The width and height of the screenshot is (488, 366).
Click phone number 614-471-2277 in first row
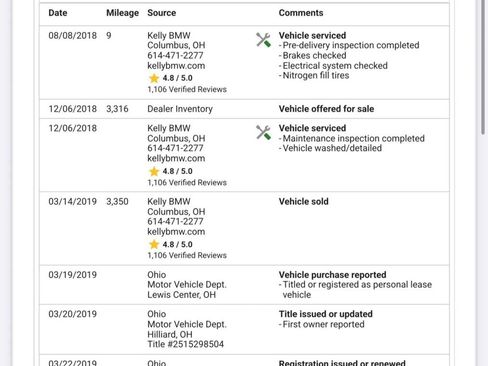(175, 55)
